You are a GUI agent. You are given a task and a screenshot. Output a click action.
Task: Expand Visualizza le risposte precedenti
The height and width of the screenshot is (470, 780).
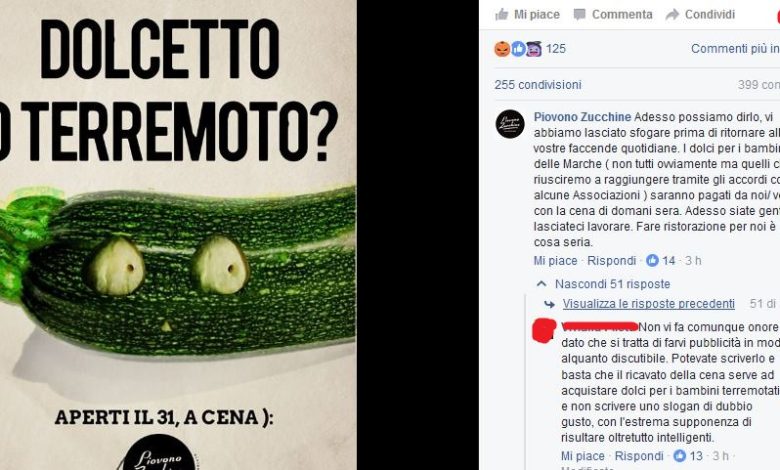[649, 303]
